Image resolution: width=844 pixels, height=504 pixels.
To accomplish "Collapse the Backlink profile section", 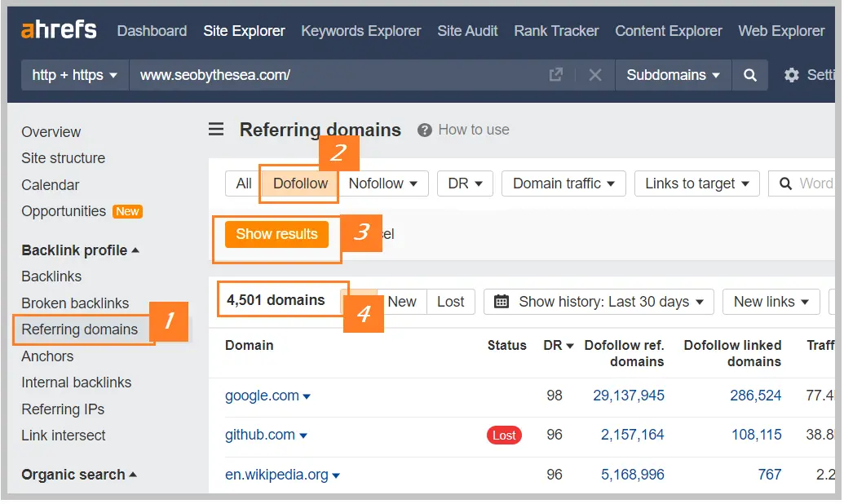I will click(x=80, y=250).
